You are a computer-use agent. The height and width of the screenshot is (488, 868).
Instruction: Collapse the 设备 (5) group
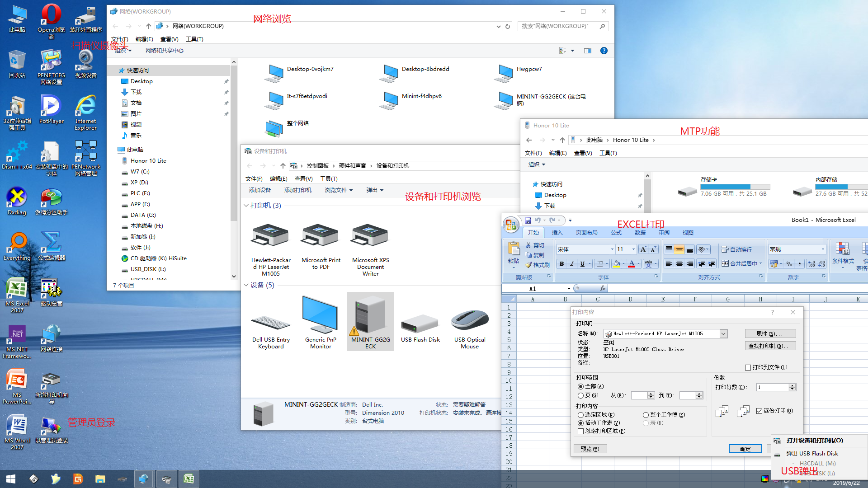(246, 285)
